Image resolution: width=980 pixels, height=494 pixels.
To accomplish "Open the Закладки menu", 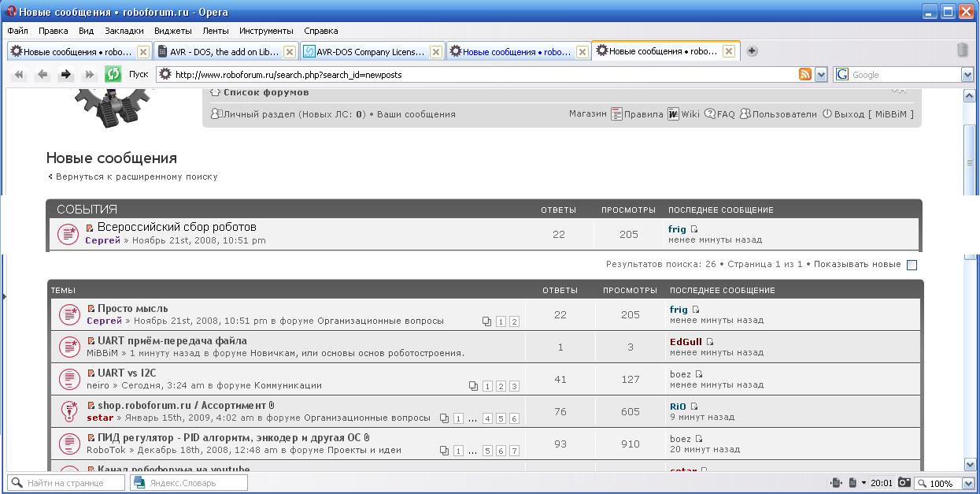I will click(124, 31).
